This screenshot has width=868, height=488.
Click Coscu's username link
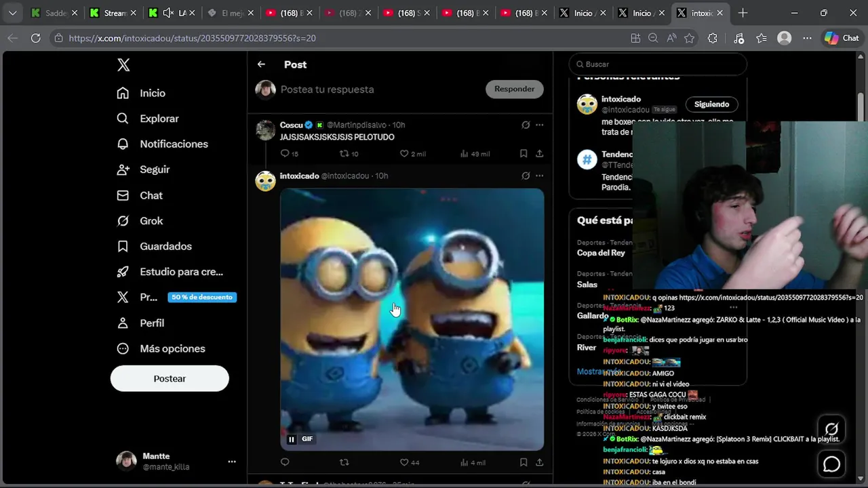291,125
